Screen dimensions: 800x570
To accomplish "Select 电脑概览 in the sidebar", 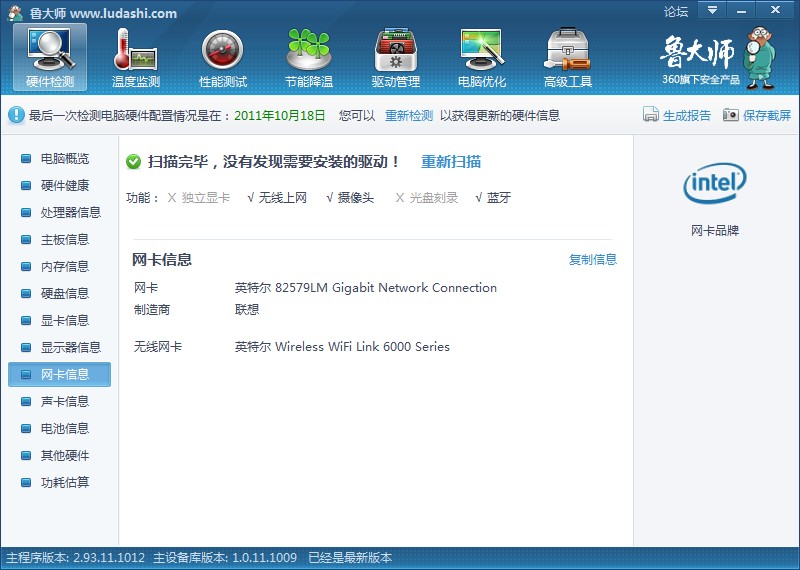I will [64, 158].
